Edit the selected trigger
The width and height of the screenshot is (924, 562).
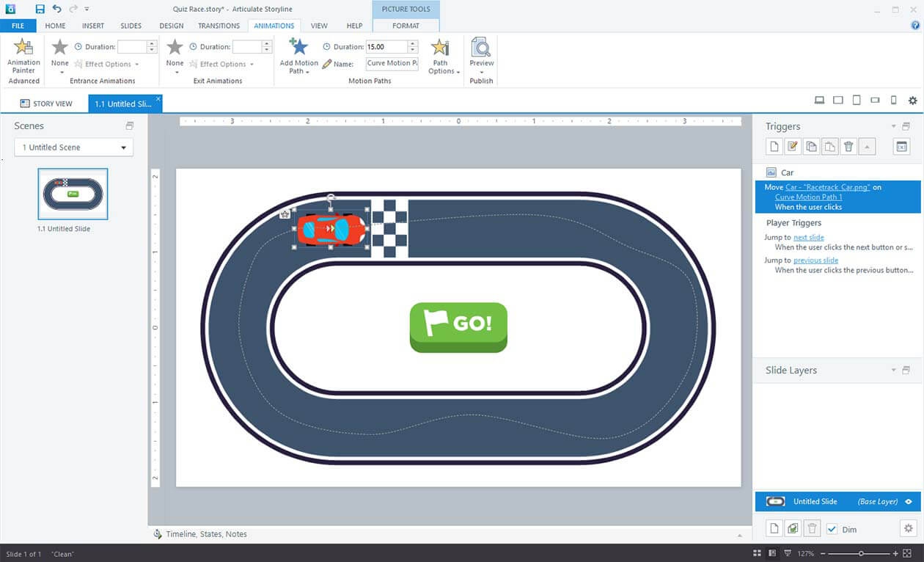[x=792, y=147]
